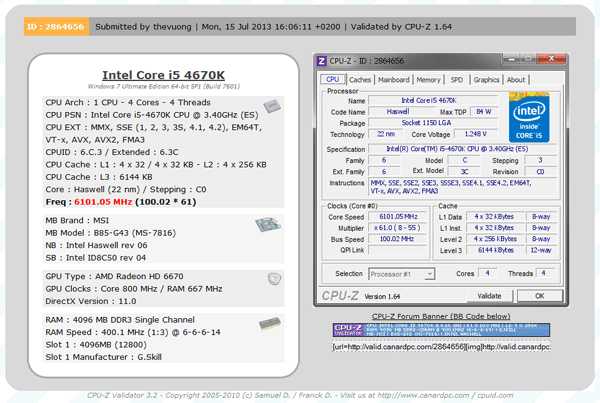Click the Stepping value 3
Screen dimensions: 600x403
[x=540, y=160]
